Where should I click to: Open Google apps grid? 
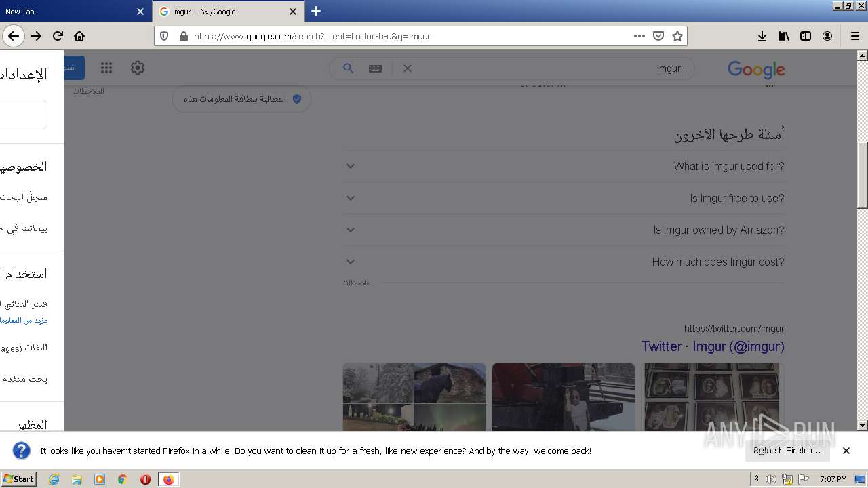tap(106, 68)
